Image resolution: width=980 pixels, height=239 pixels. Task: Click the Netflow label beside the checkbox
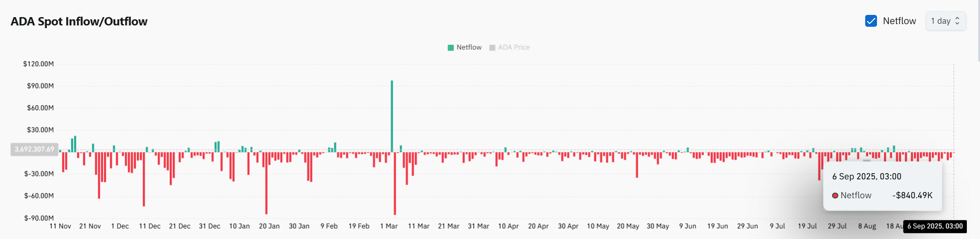pos(899,21)
